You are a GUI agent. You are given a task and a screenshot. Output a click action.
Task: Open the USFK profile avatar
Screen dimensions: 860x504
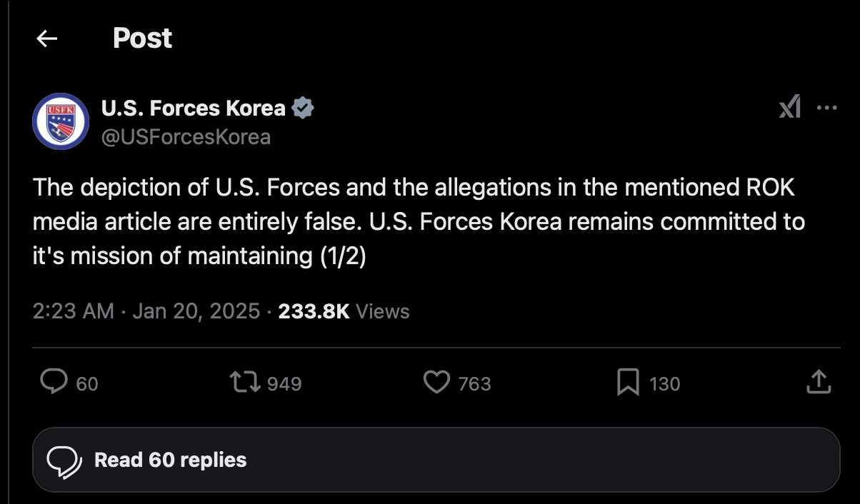click(x=61, y=121)
